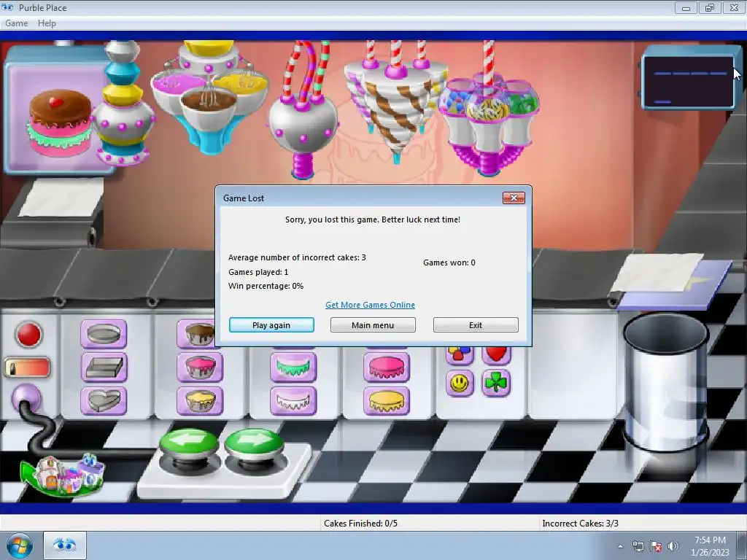Click the red heart decoration button
Viewport: 747px width, 560px height.
[496, 355]
